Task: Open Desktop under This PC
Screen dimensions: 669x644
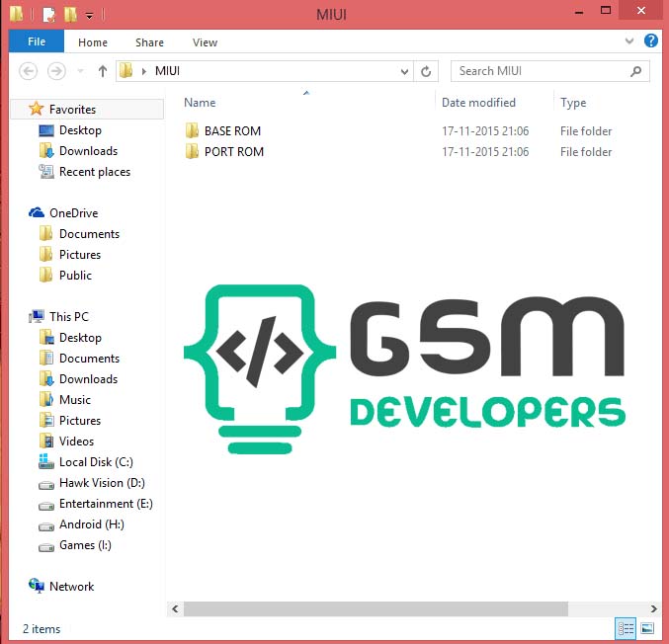Action: coord(80,338)
